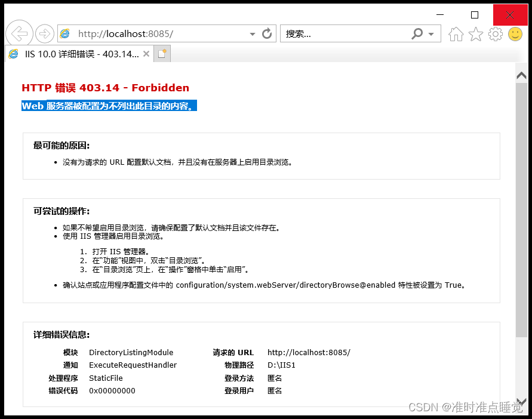The height and width of the screenshot is (419, 532).
Task: Expand the search provider dropdown arrow
Action: pyautogui.click(x=431, y=34)
